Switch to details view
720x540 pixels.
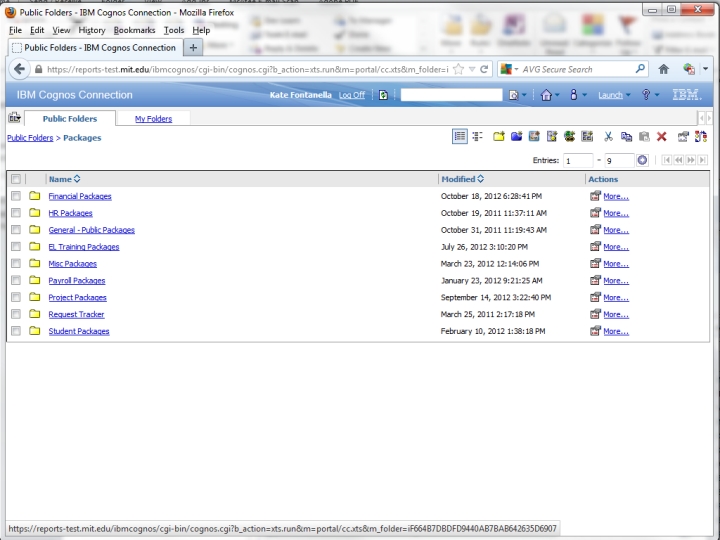[477, 137]
